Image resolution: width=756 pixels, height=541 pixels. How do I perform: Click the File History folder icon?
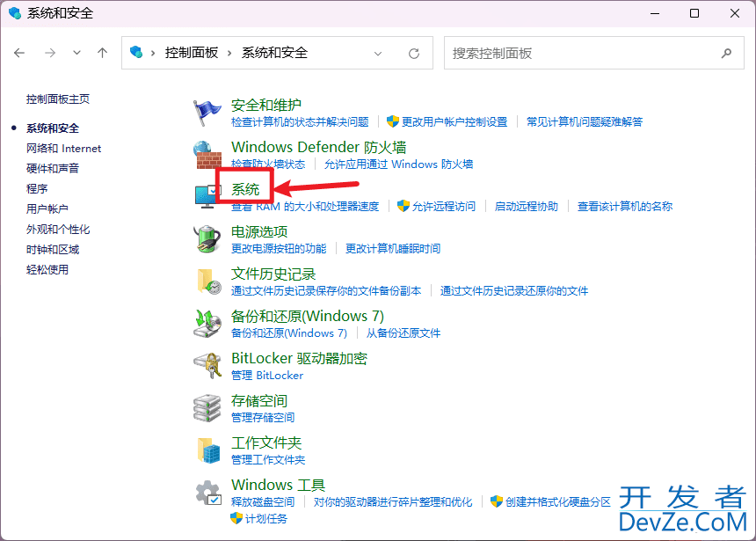[208, 281]
